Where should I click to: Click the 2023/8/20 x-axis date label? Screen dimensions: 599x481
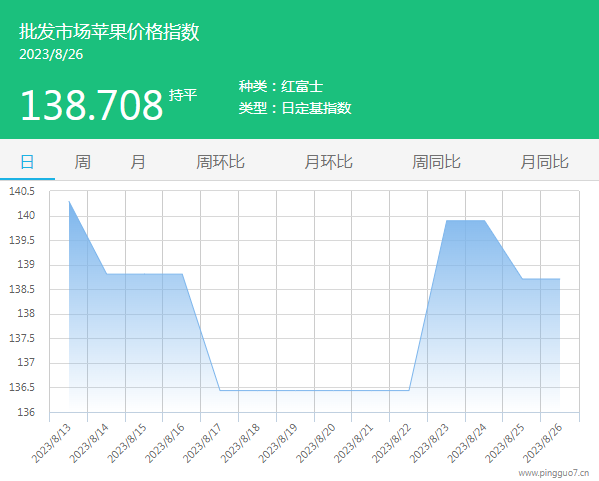point(316,443)
